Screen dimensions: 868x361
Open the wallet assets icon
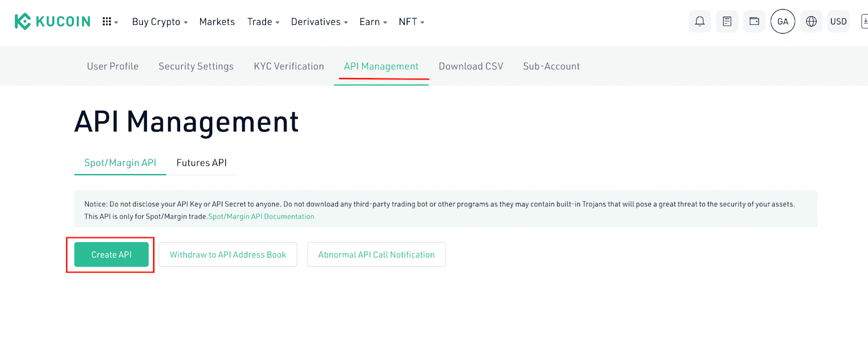pos(754,22)
